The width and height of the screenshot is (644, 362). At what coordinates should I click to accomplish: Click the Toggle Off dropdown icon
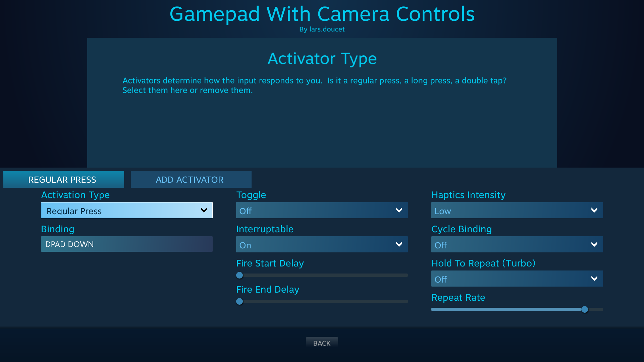click(398, 210)
